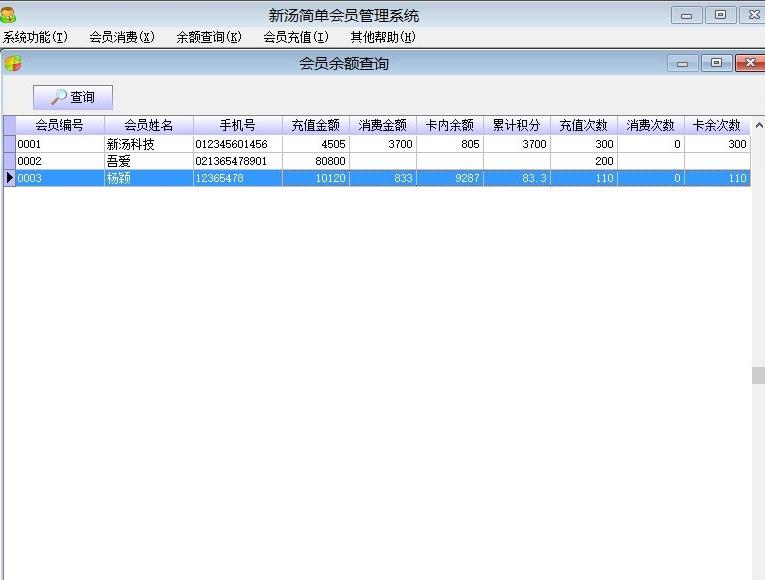Click the 会员余额查询 window icon
This screenshot has height=580, width=765.
pyautogui.click(x=13, y=63)
